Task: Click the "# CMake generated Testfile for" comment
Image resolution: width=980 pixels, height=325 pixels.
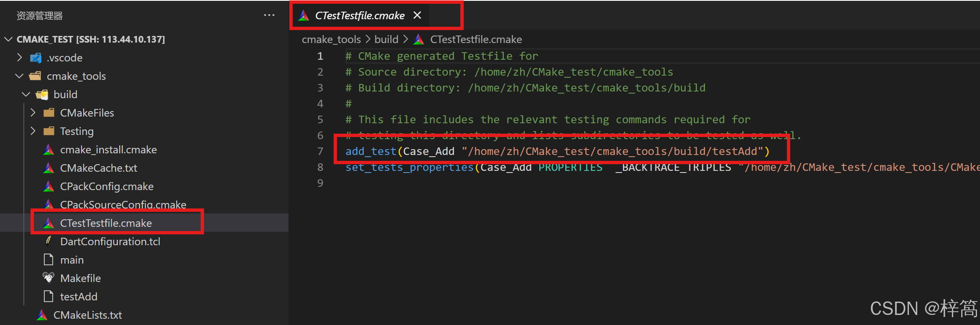Action: [x=442, y=56]
